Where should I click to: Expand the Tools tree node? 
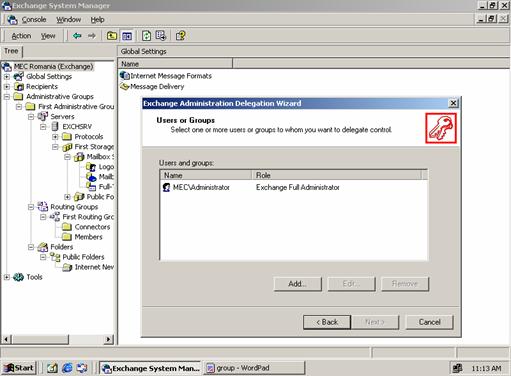coord(7,277)
